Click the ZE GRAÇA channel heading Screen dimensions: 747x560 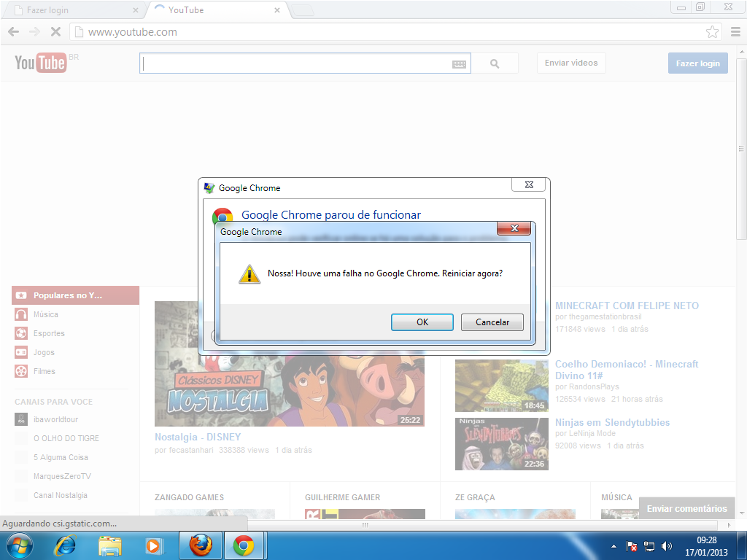(475, 497)
